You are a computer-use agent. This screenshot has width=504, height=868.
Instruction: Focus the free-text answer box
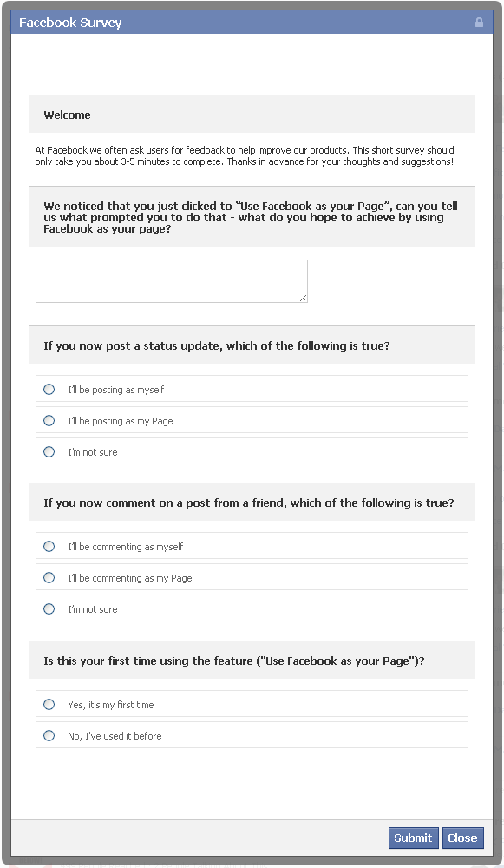(172, 281)
